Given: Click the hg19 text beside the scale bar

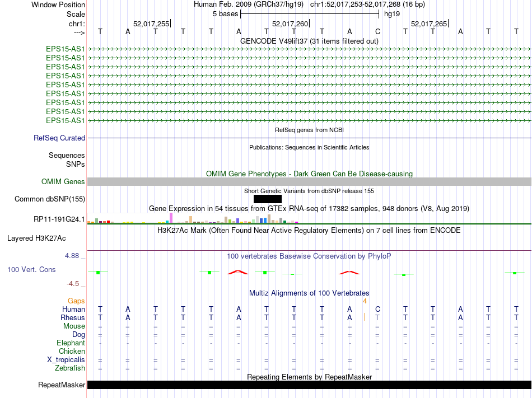Looking at the screenshot, I should [392, 14].
